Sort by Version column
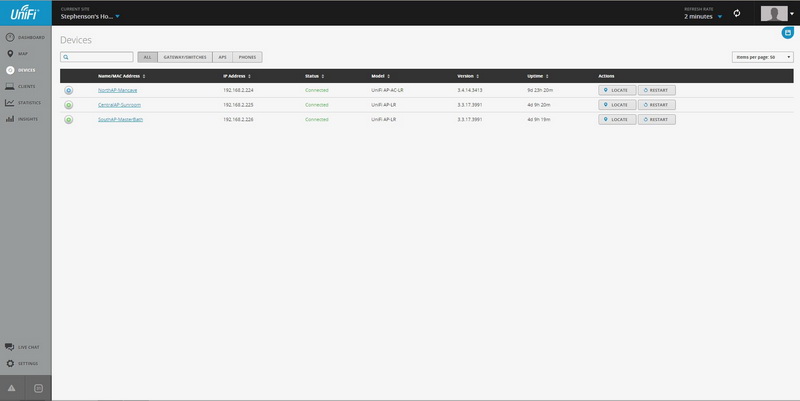 (x=468, y=76)
